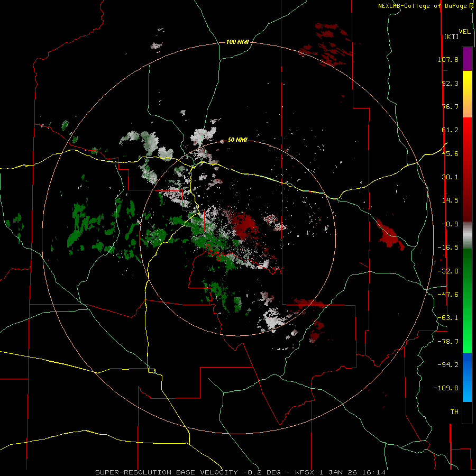Viewport: 476px width, 476px height.
Task: Select the -78.7 velocity scale value
Action: (448, 342)
